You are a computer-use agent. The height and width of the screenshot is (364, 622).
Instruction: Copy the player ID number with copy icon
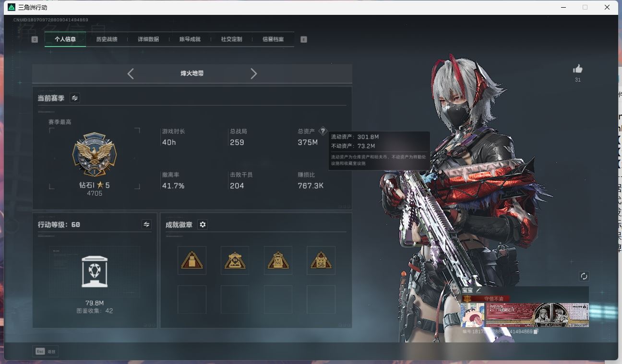click(x=536, y=331)
